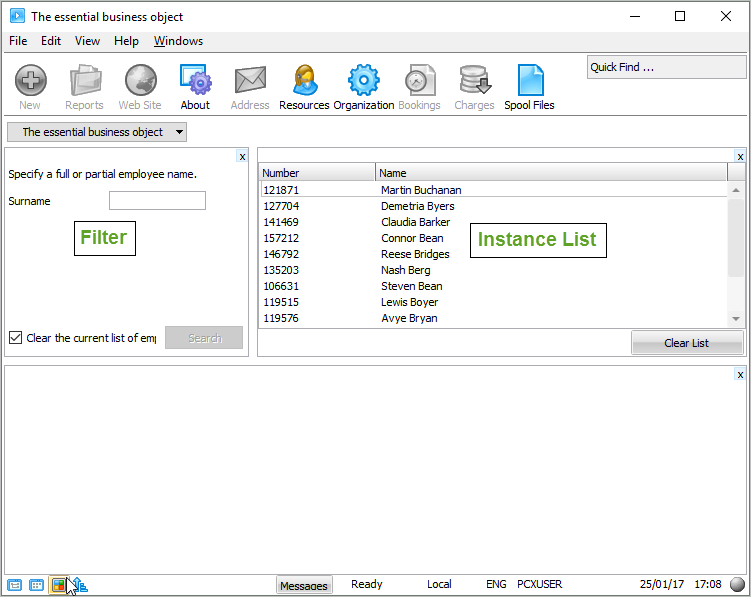Select the Martin Buchanan row

click(x=494, y=190)
